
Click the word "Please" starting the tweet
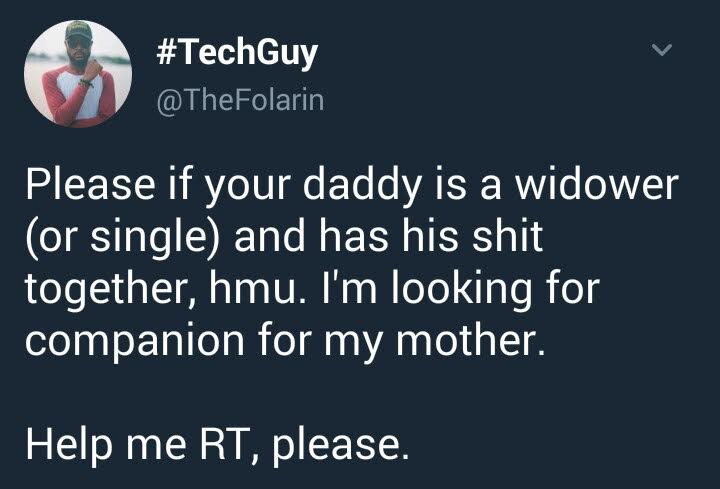click(x=90, y=185)
